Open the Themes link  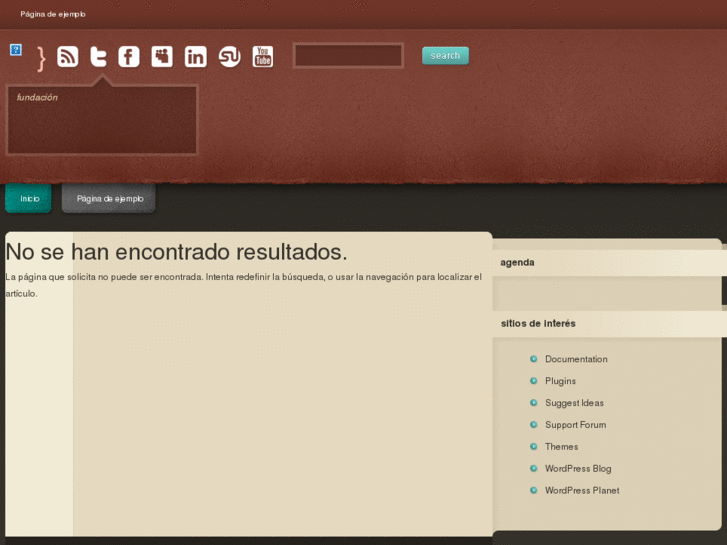561,446
